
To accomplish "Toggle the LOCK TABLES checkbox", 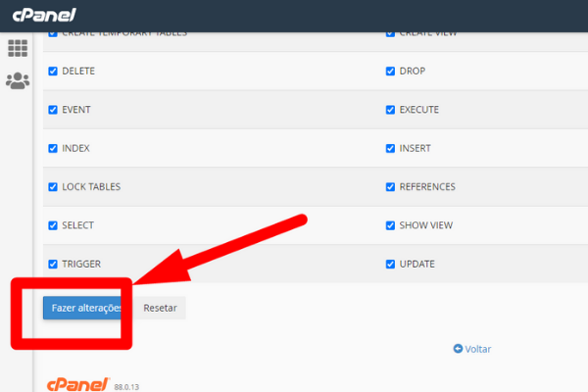I will click(53, 187).
